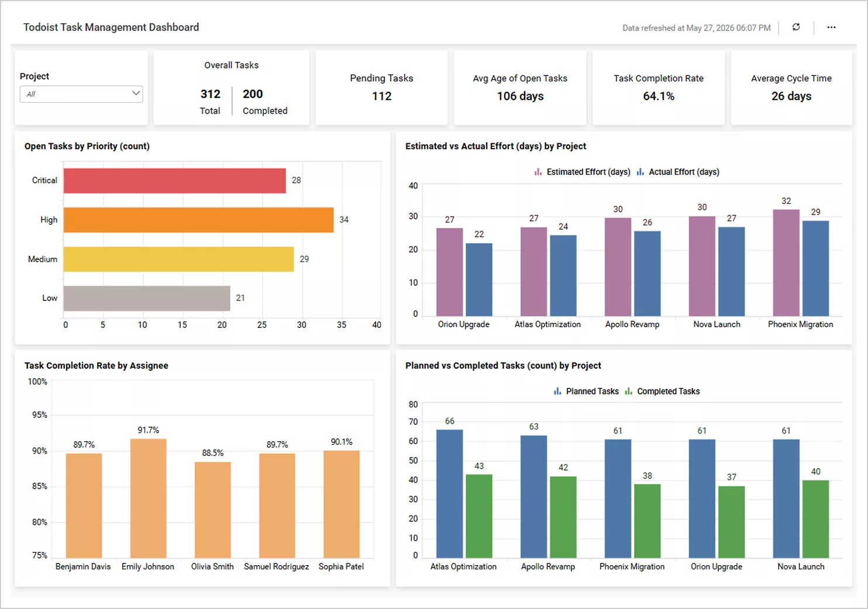868x609 pixels.
Task: Click Olivia Smith's 88.5% completion bar
Action: pyautogui.click(x=213, y=510)
